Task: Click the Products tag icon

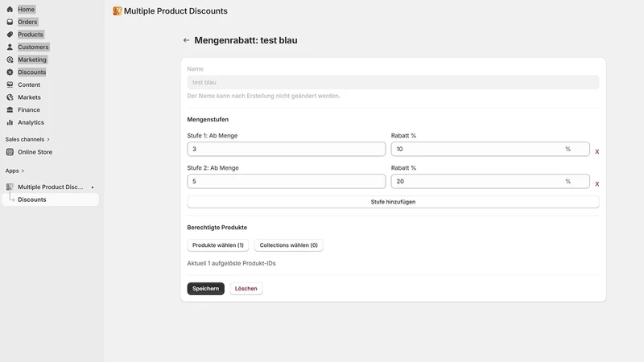Action: (10, 35)
